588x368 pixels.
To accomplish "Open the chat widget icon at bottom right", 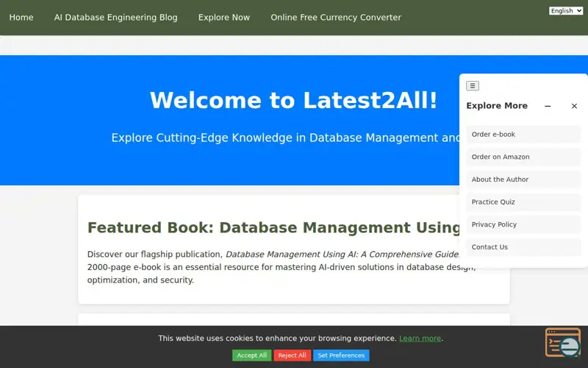I will pyautogui.click(x=563, y=342).
